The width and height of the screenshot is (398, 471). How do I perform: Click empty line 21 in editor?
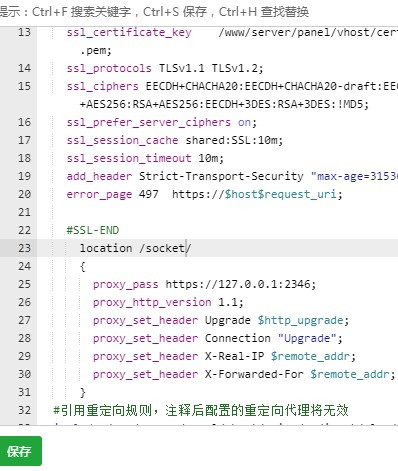click(217, 212)
